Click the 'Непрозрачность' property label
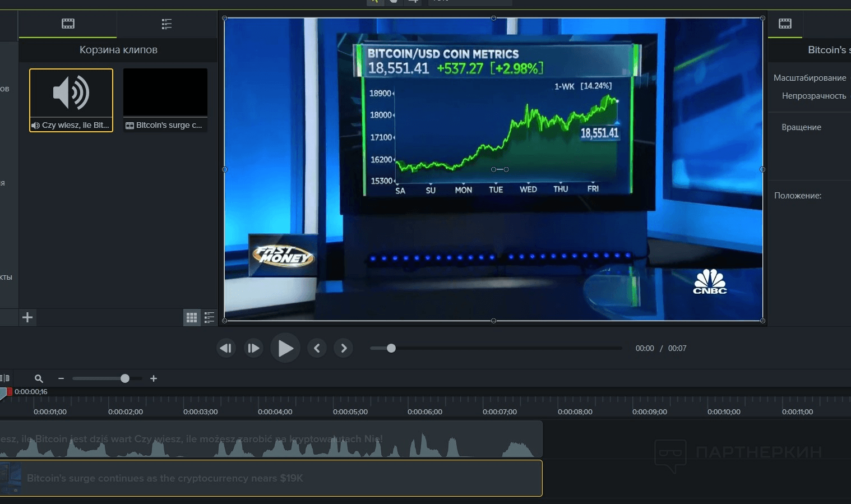851x504 pixels. point(814,96)
